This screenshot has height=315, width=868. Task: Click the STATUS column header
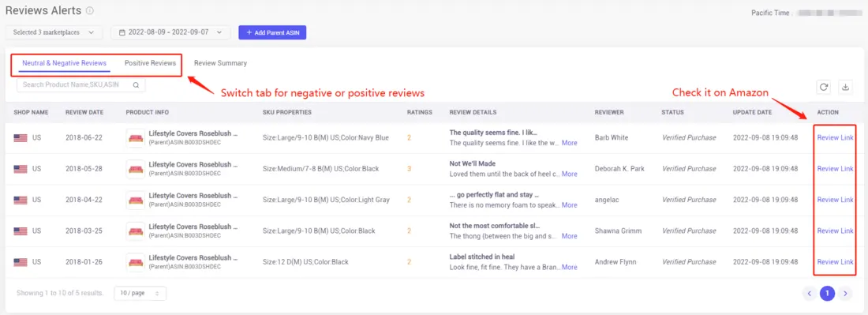[x=672, y=112]
